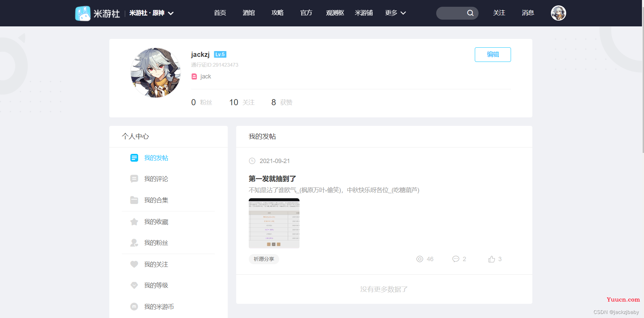Click the comment icon showing 2
The height and width of the screenshot is (318, 644).
point(456,259)
